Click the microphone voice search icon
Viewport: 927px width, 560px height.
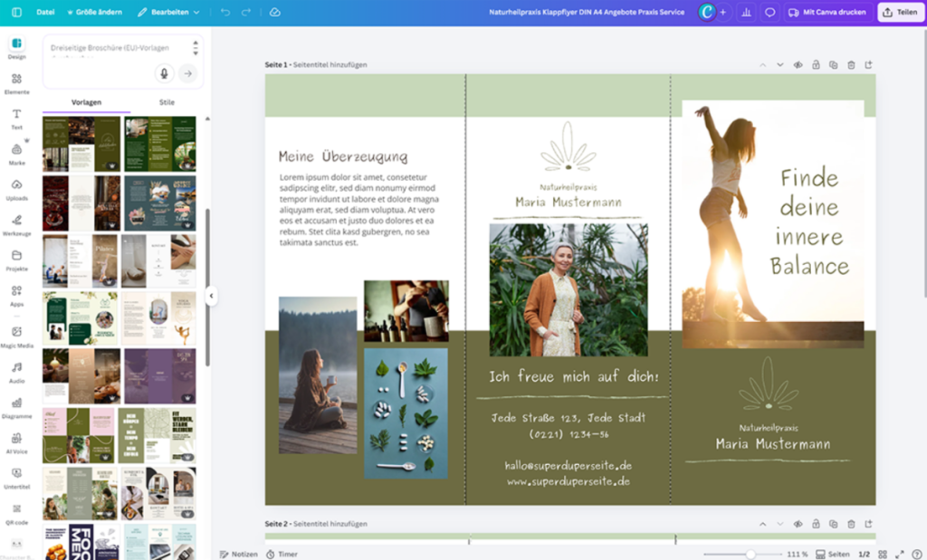pyautogui.click(x=164, y=73)
